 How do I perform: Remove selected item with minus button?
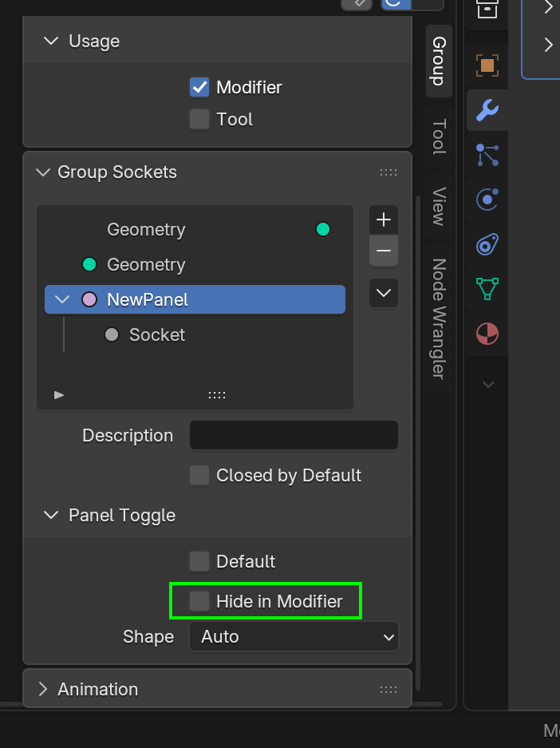click(x=384, y=251)
